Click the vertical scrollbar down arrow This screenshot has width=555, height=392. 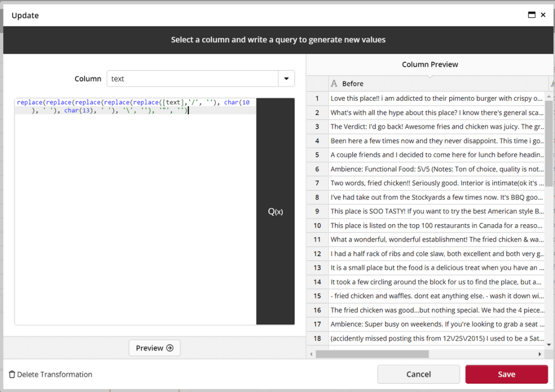point(549,344)
